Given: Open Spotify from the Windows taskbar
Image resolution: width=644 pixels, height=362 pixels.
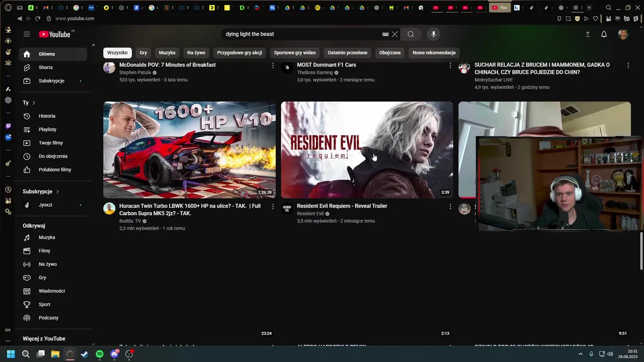Looking at the screenshot, I should [x=100, y=354].
